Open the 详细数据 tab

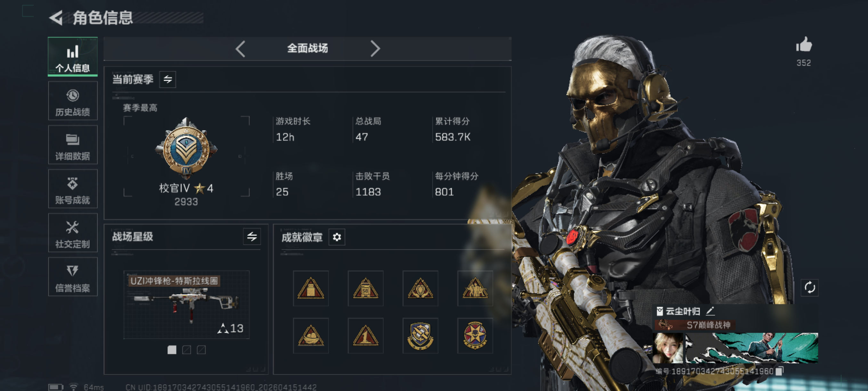73,145
